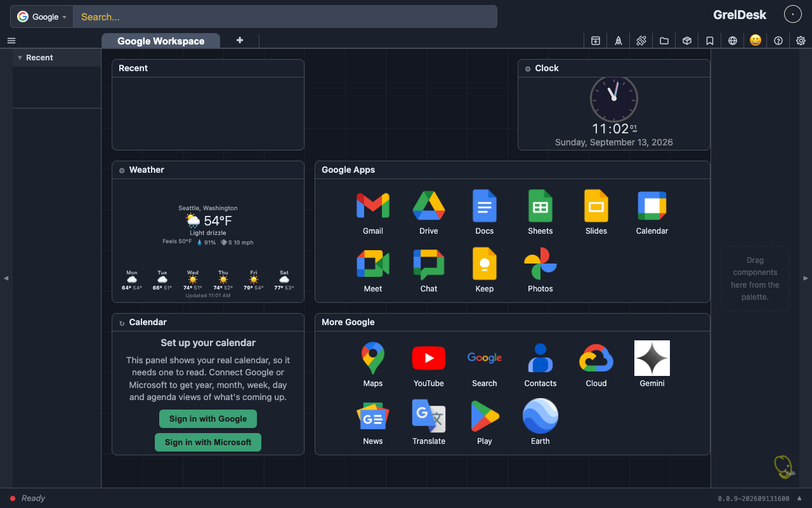Click the round profile icon beside GrelDesk

click(793, 14)
